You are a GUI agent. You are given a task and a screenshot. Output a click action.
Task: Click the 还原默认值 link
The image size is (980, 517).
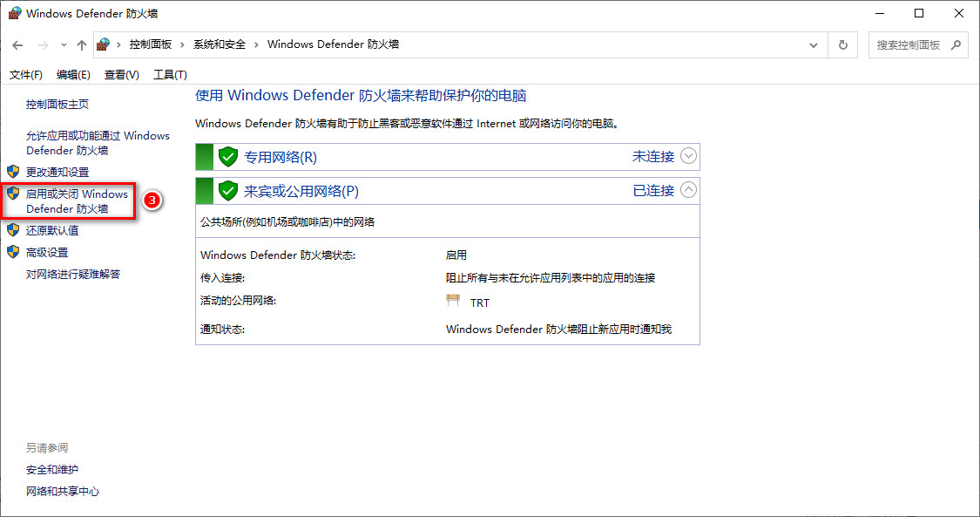click(52, 231)
